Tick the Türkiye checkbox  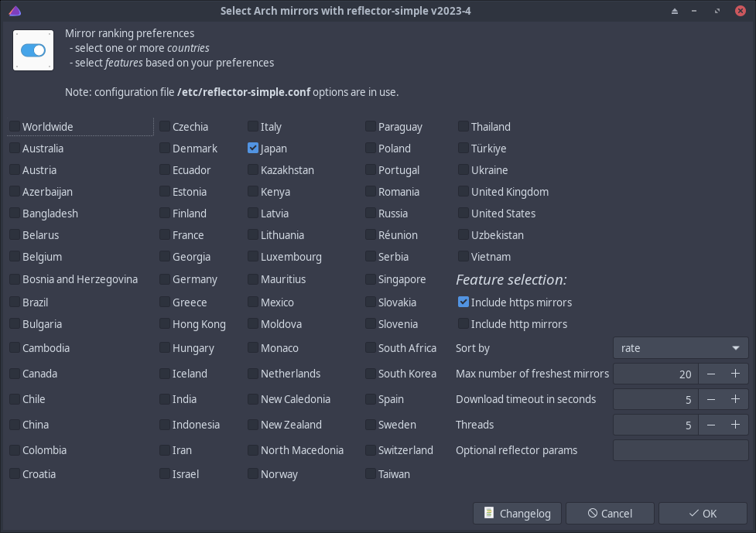[464, 148]
